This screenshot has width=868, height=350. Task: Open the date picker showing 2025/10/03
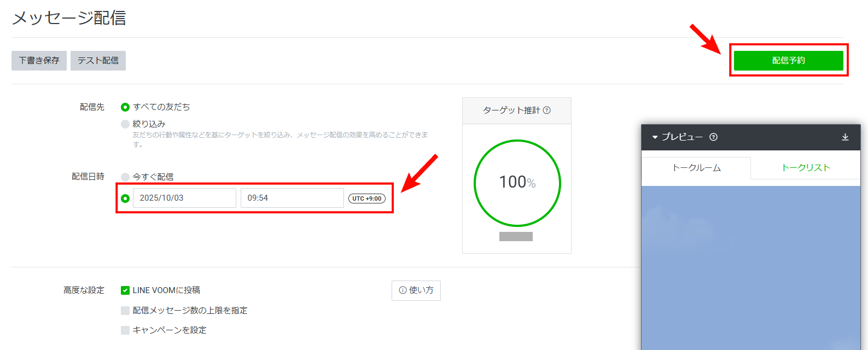tap(184, 198)
